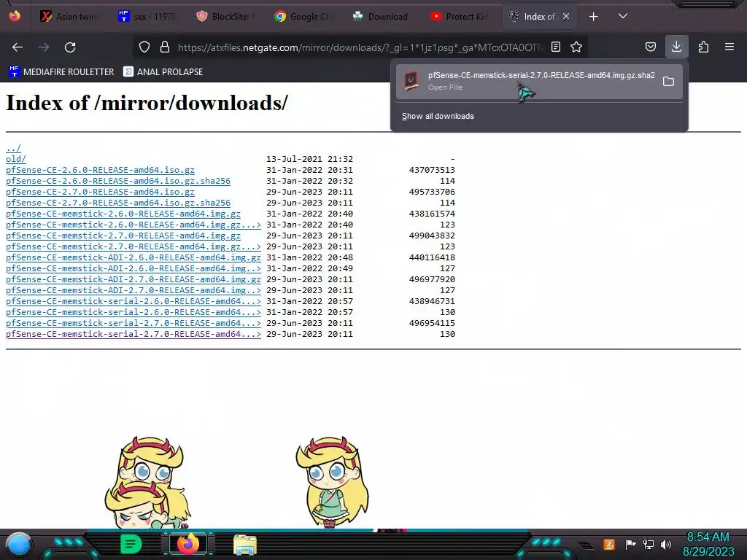Open the old/ directory link

16,159
